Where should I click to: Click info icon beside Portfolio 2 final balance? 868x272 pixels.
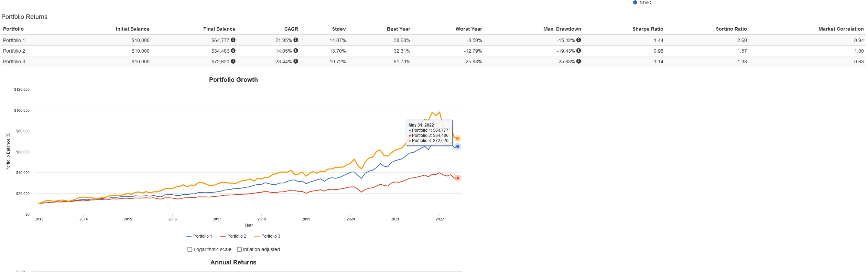(233, 51)
